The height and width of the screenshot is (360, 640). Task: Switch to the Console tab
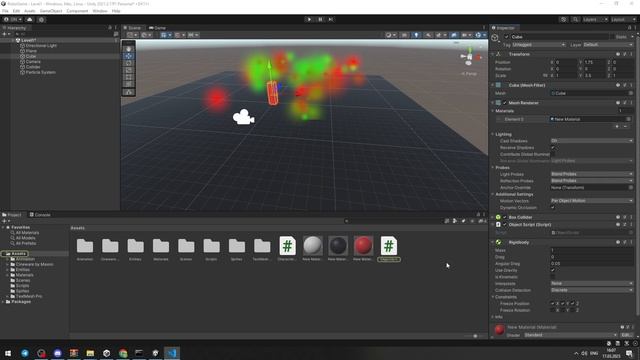tap(40, 215)
